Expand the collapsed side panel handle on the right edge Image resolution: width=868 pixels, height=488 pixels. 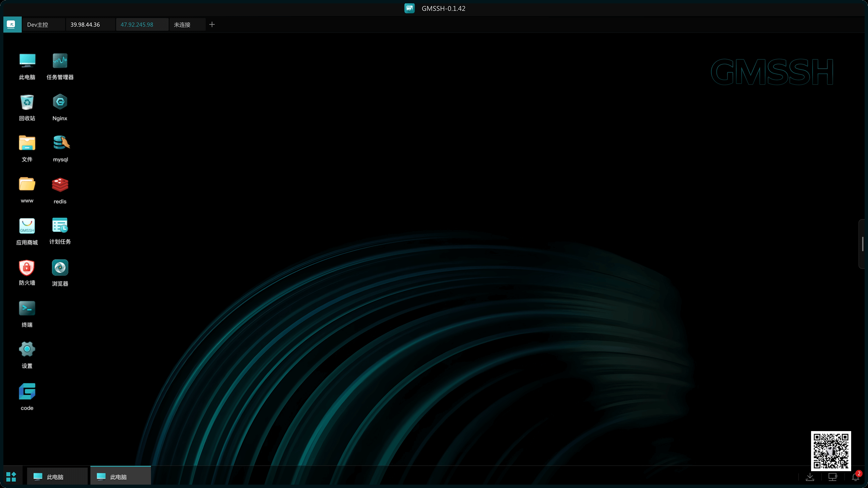point(863,244)
